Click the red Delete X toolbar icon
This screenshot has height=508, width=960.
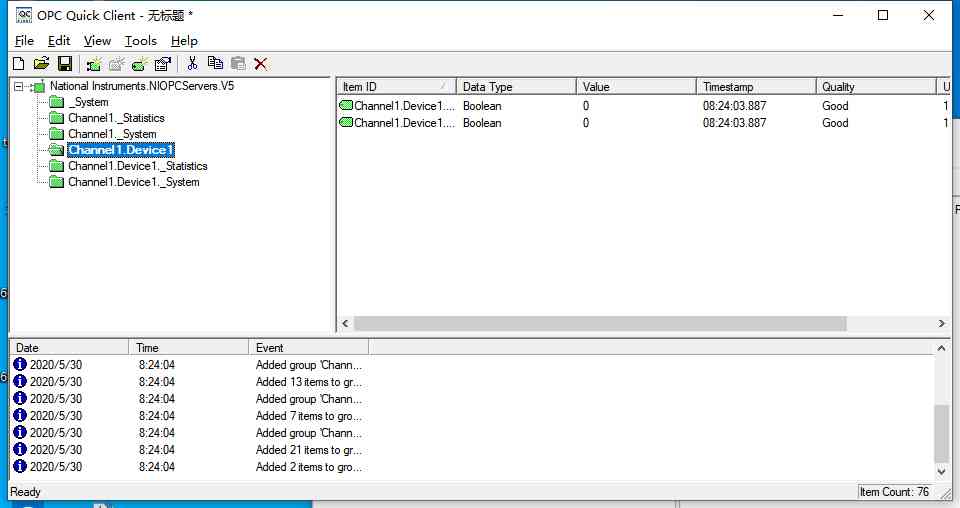(x=261, y=64)
